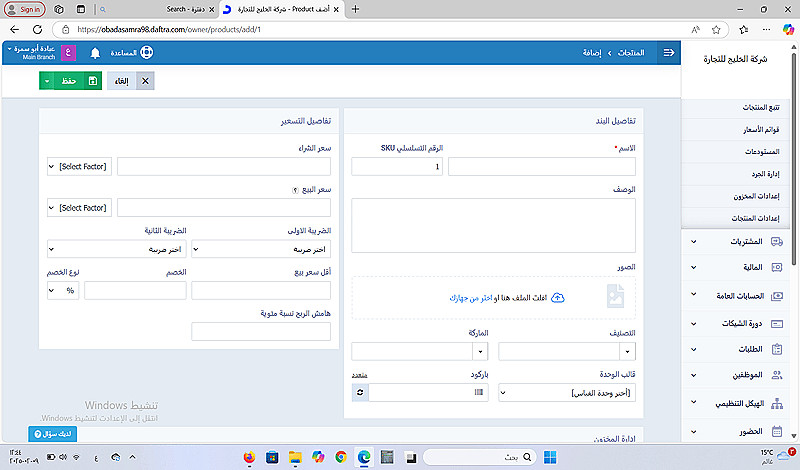
Task: Click the الموظفين people icon
Action: click(777, 375)
